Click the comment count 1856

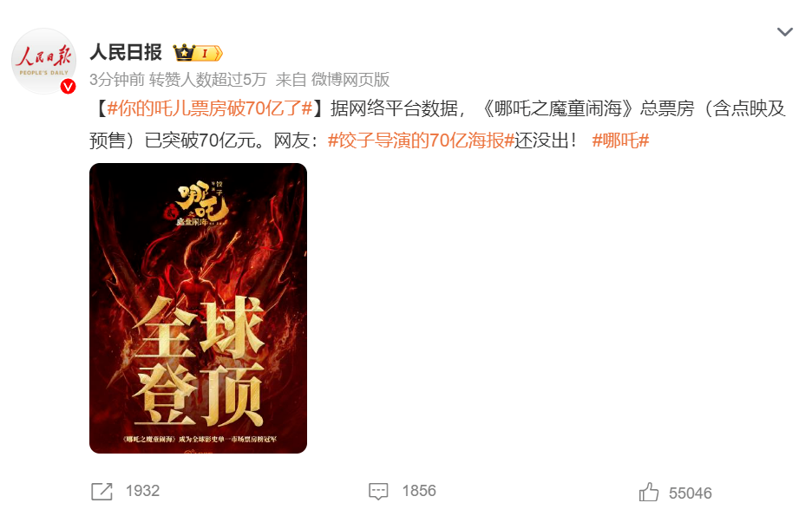click(x=419, y=491)
